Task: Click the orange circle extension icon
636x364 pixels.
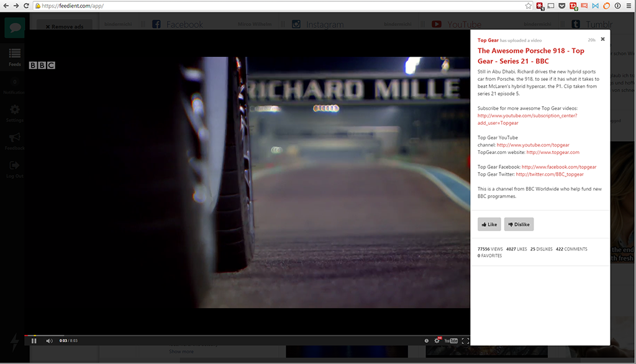Action: pos(606,6)
